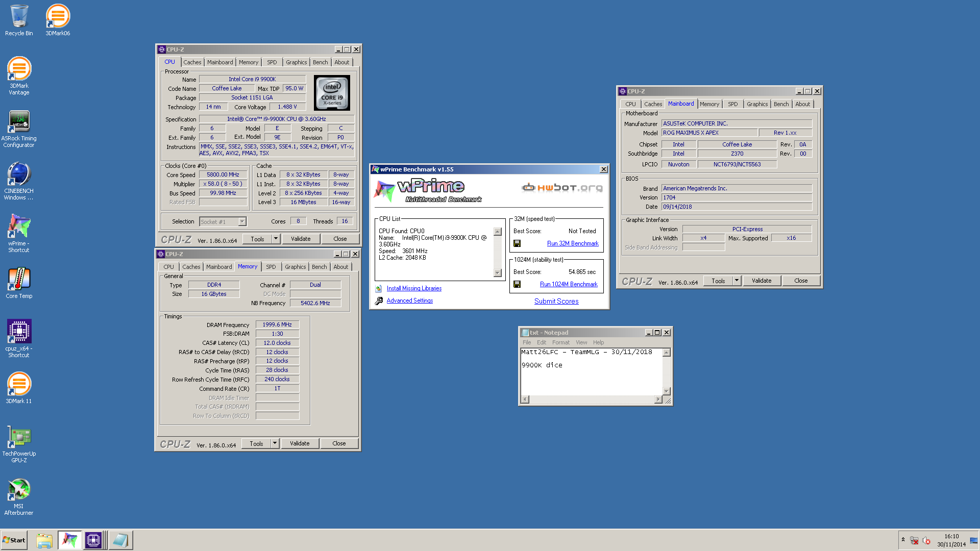The width and height of the screenshot is (980, 551).
Task: Click Submit Scores link
Action: 556,302
